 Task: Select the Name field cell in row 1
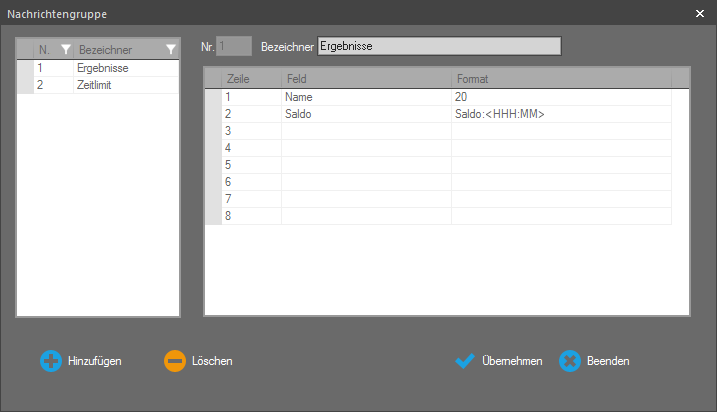pyautogui.click(x=365, y=97)
